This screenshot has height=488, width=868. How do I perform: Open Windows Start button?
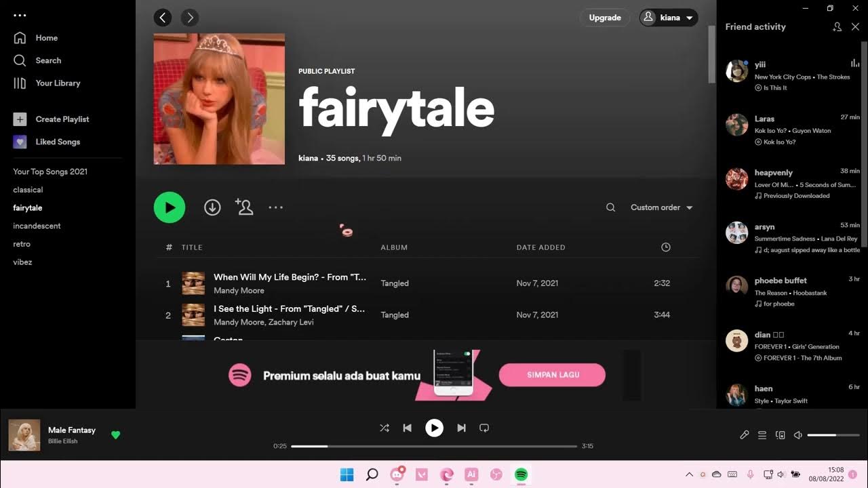(347, 474)
